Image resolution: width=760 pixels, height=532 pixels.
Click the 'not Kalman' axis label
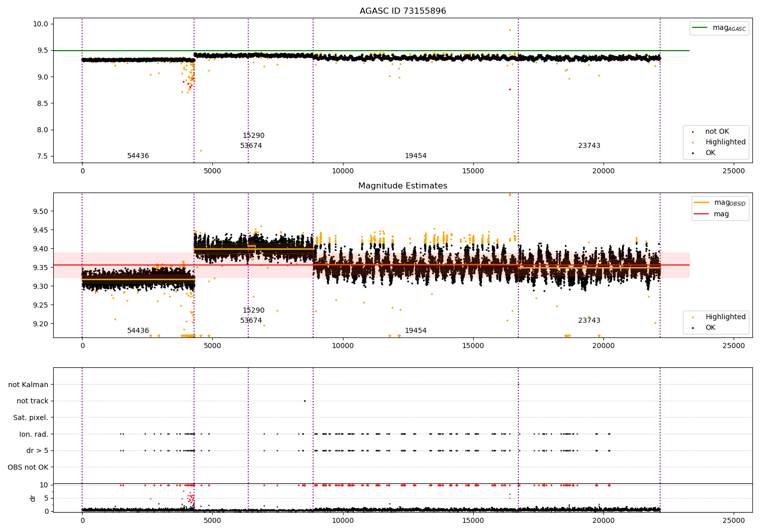point(28,385)
